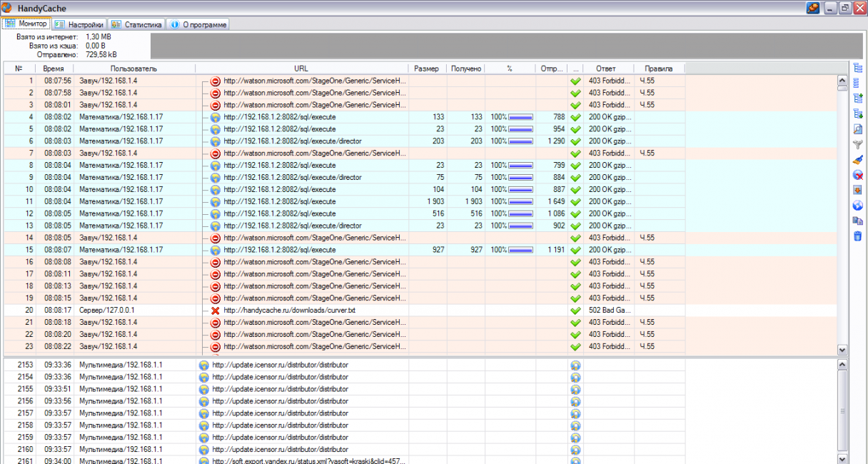Click the orange down-arrow icon in right toolbar

(x=858, y=191)
